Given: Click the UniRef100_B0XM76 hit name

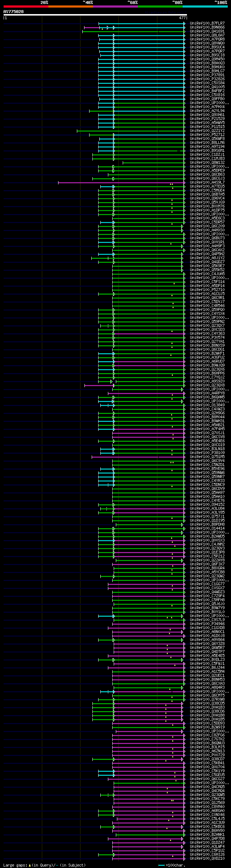Looking at the screenshot, I should tap(207, 206).
